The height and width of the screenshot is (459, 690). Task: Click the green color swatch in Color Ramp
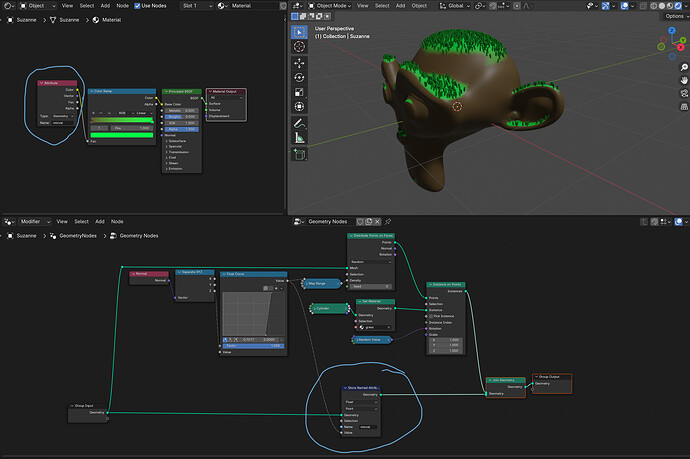(122, 135)
